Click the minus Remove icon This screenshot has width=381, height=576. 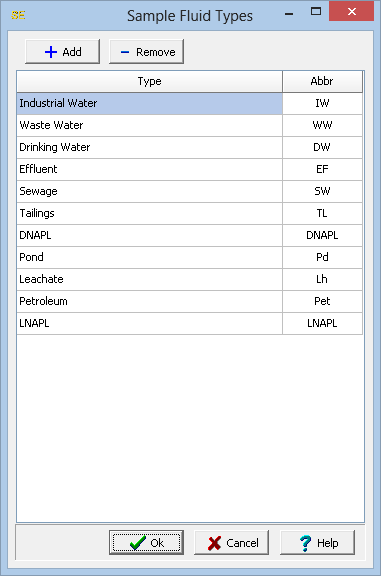(125, 52)
